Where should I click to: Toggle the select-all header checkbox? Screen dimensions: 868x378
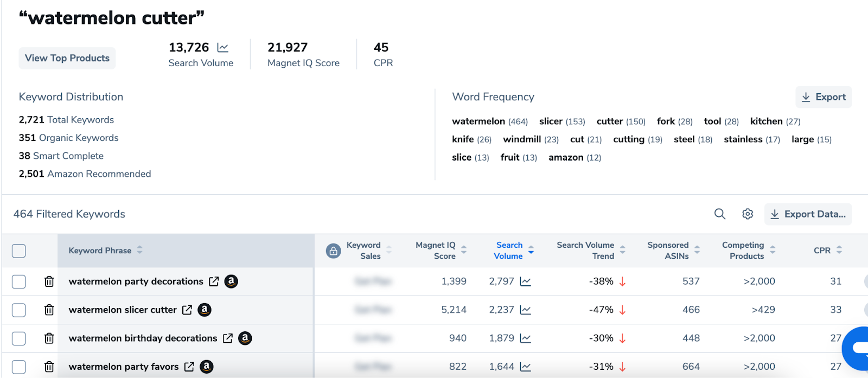(x=19, y=251)
